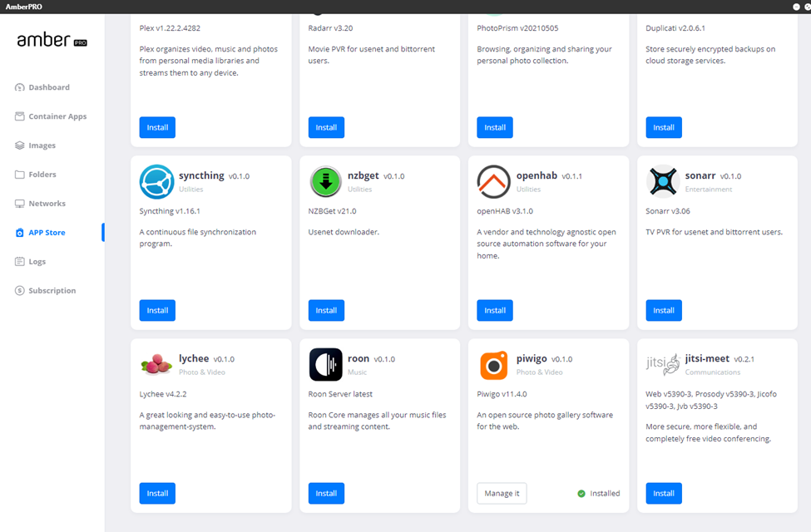The width and height of the screenshot is (811, 532).
Task: Click the jitsi-meet logo
Action: [663, 364]
